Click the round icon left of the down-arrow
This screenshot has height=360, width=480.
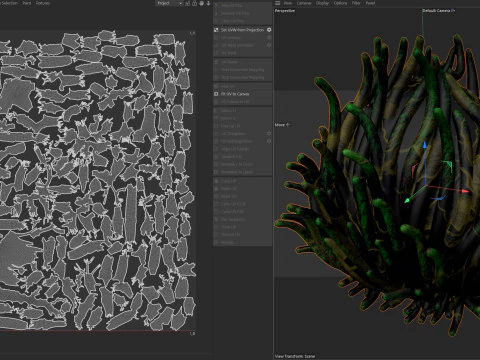coord(201,3)
